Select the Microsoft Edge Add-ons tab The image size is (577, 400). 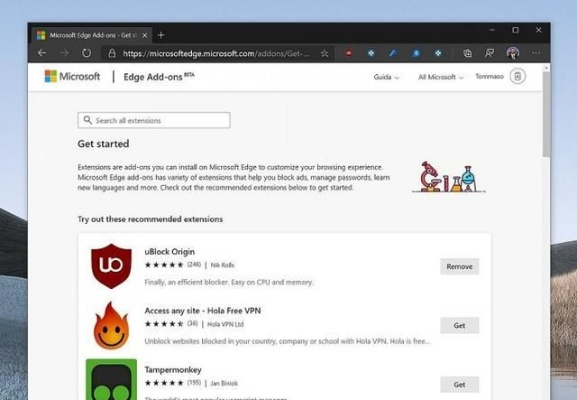[x=92, y=35]
